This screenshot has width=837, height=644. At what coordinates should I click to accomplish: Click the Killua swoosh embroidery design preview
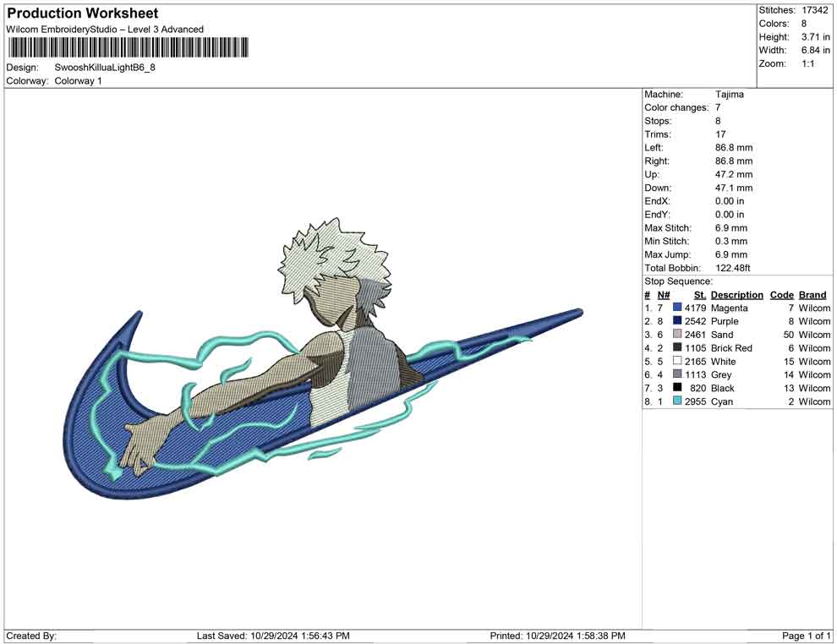tap(323, 358)
